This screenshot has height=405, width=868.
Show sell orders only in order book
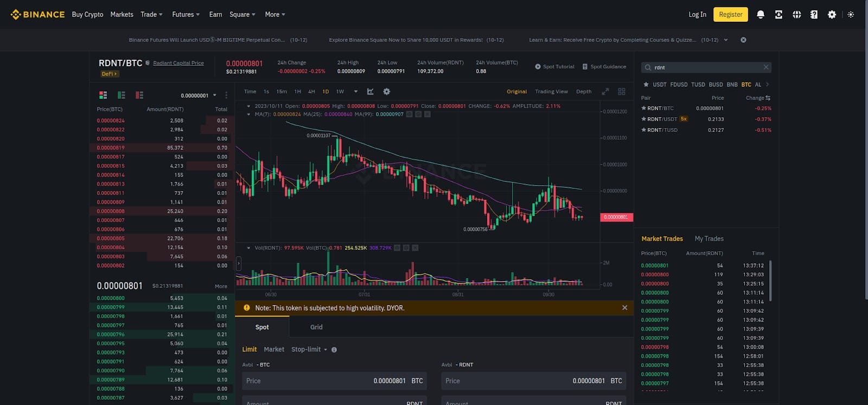click(x=139, y=95)
